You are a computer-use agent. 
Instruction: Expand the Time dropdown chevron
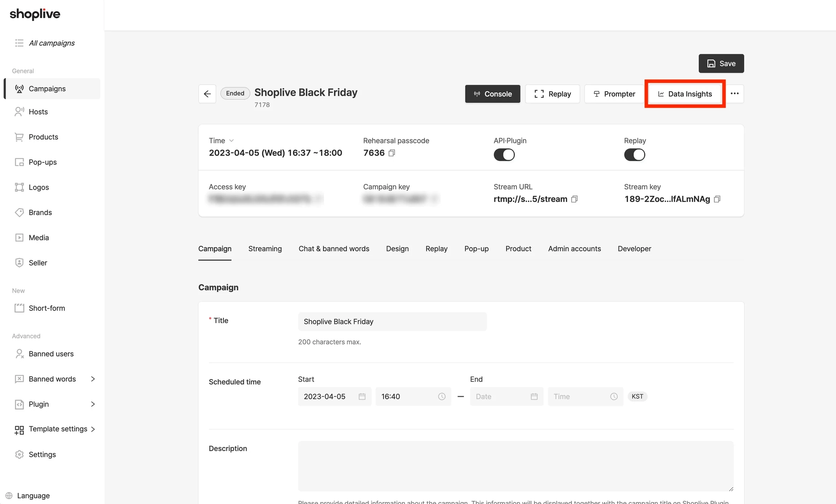(231, 141)
